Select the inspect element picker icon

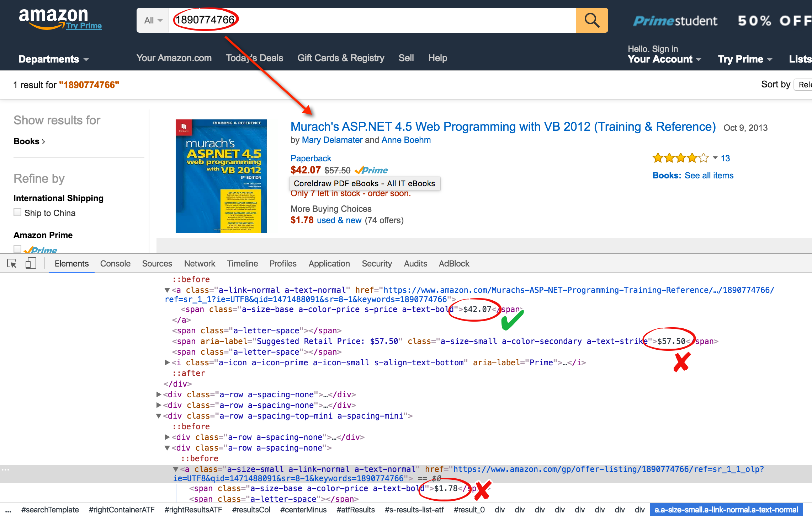12,263
